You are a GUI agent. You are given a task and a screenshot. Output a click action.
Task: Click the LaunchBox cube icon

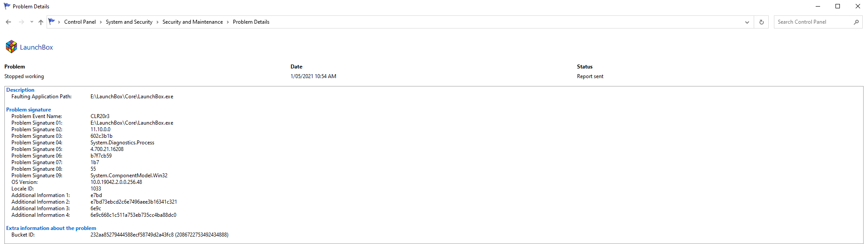click(x=11, y=47)
